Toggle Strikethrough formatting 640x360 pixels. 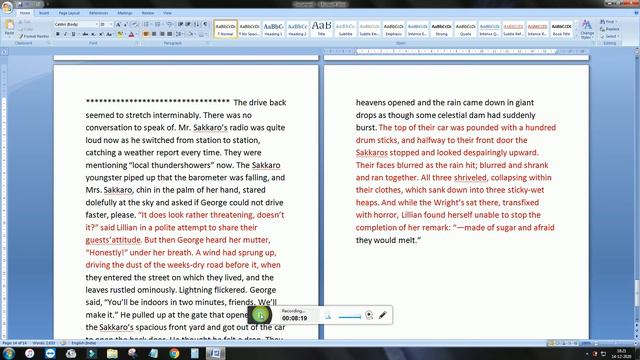[x=85, y=34]
